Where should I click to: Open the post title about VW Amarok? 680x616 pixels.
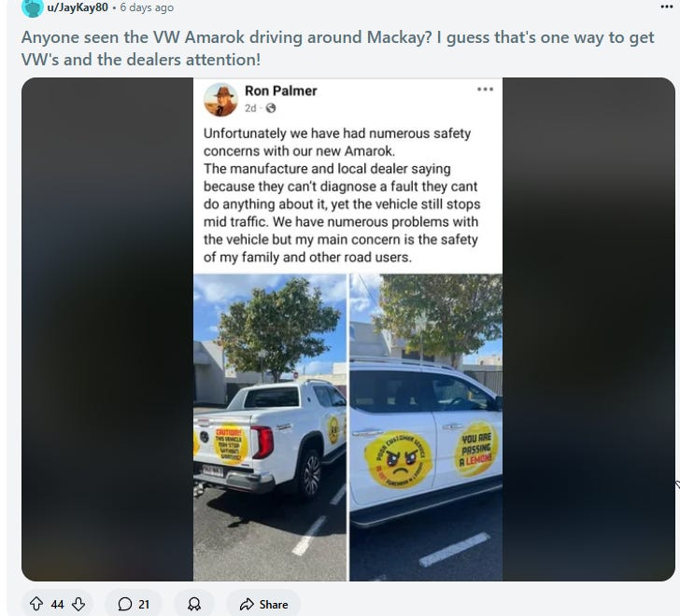(337, 49)
